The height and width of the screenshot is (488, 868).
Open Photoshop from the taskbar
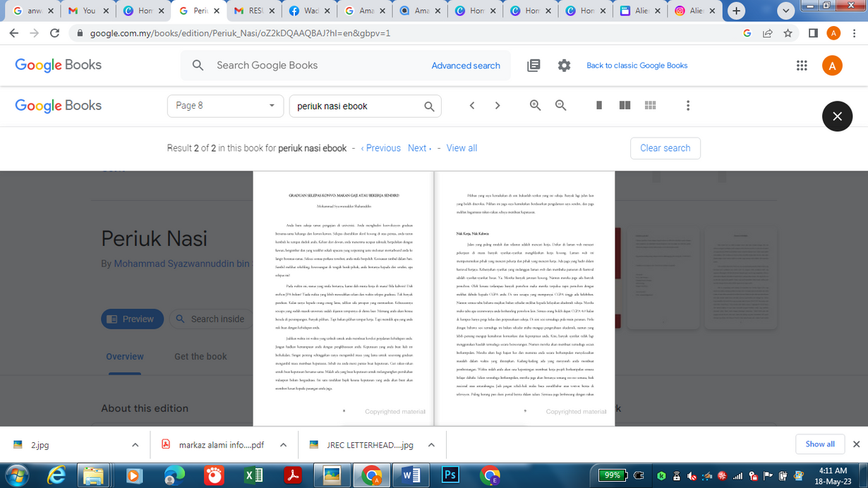[450, 476]
